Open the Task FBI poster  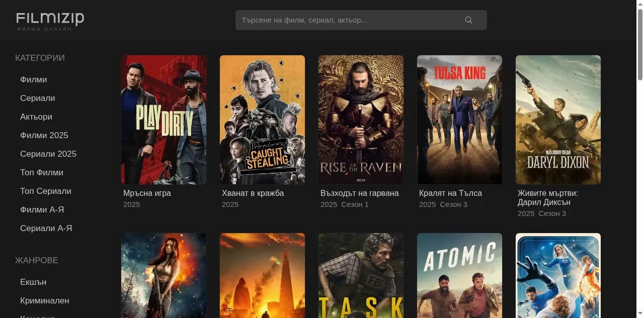point(361,275)
